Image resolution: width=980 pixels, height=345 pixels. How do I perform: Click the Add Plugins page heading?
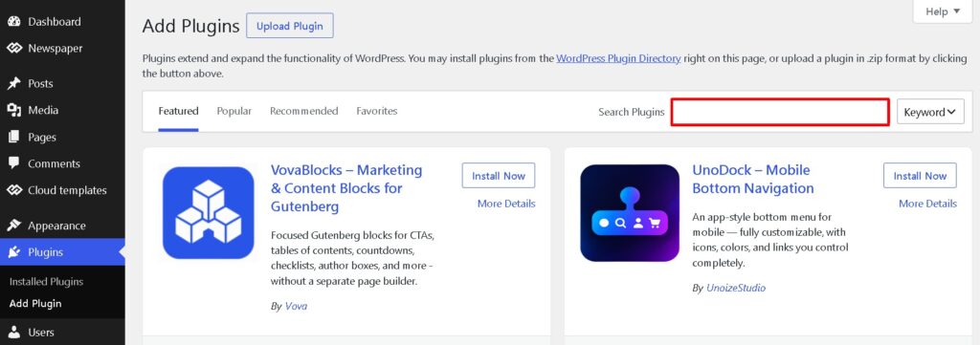[x=190, y=26]
